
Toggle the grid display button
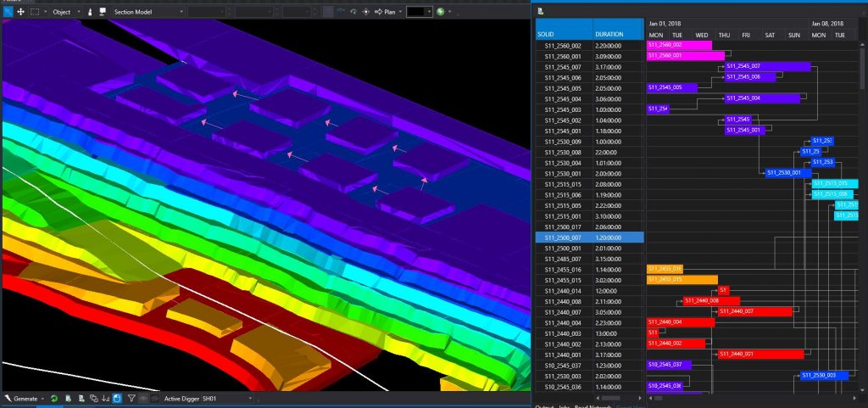click(x=328, y=12)
